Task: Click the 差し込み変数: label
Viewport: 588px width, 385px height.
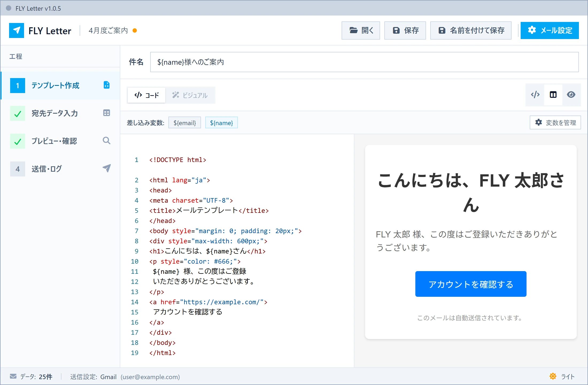Action: (145, 123)
